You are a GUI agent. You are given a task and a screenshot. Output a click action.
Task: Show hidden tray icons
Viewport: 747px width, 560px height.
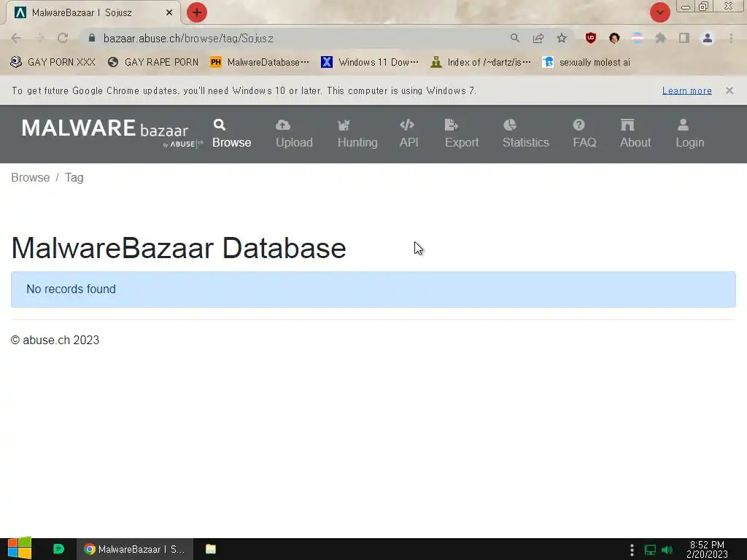632,550
